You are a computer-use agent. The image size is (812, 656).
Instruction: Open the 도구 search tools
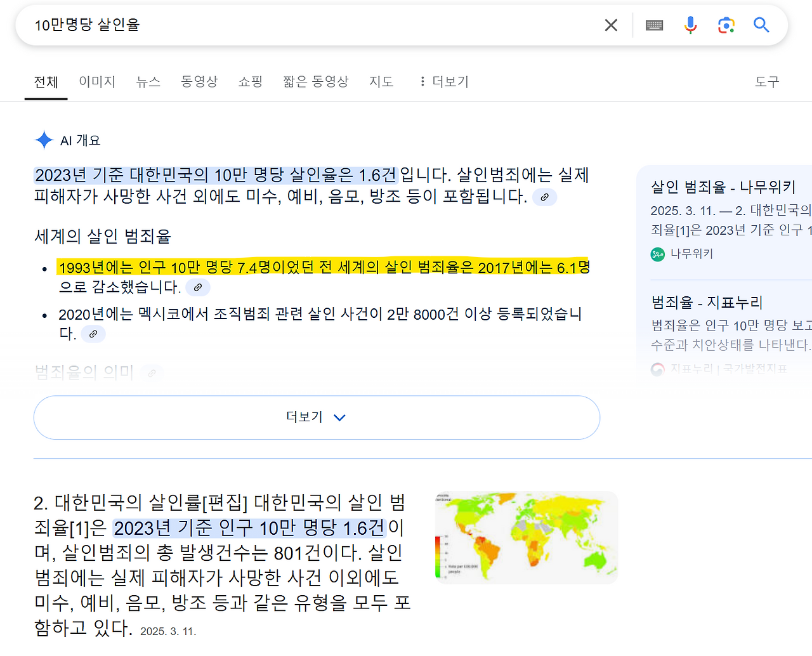pos(767,81)
